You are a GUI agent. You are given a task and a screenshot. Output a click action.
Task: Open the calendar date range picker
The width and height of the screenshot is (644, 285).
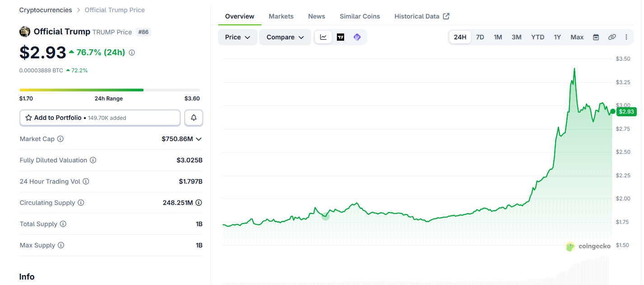(x=596, y=37)
